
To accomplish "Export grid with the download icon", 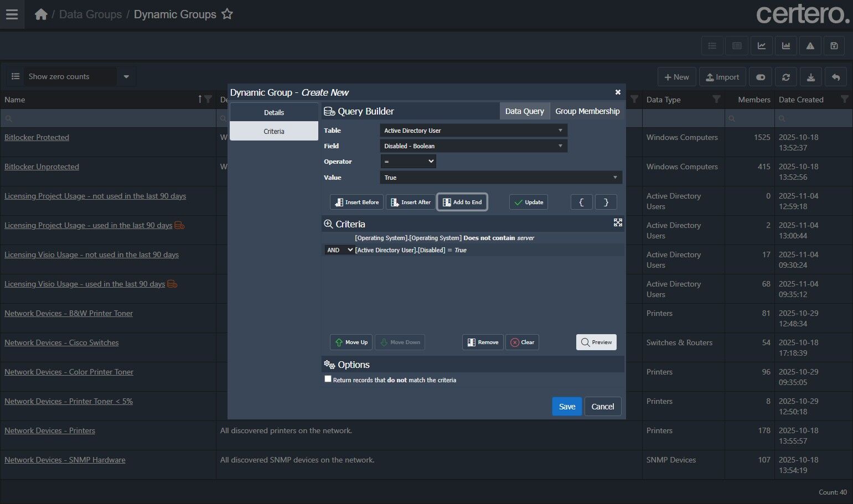I will 811,77.
